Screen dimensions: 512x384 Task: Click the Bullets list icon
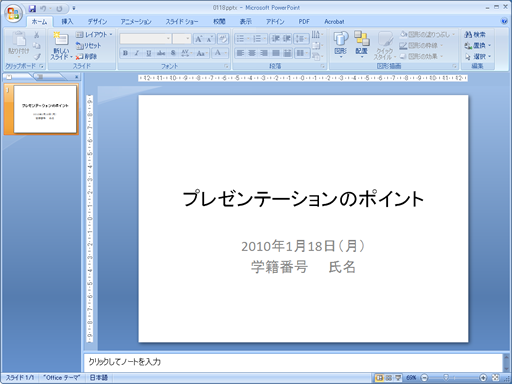tap(240, 39)
